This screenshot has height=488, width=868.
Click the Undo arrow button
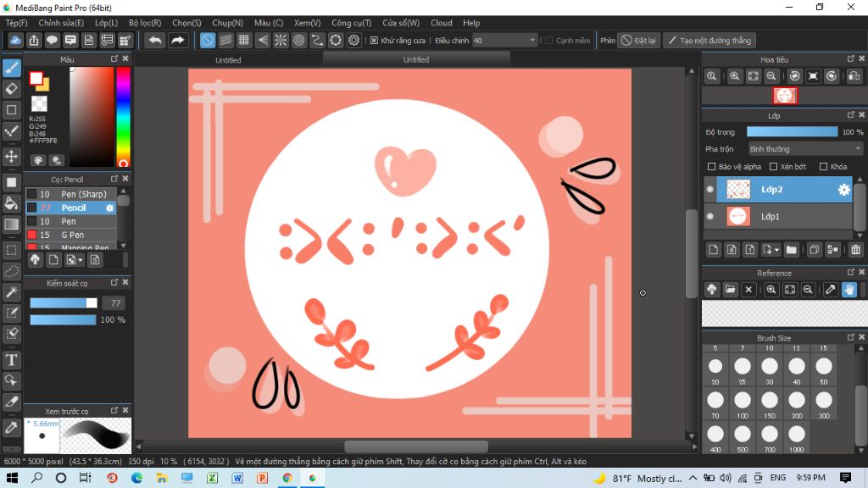point(156,41)
